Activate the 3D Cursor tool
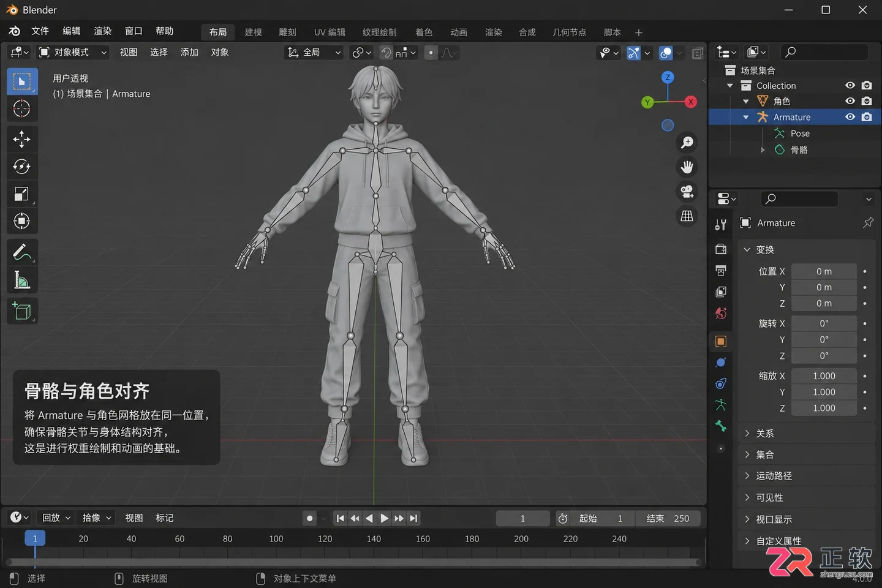Viewport: 882px width, 588px height. pos(22,109)
